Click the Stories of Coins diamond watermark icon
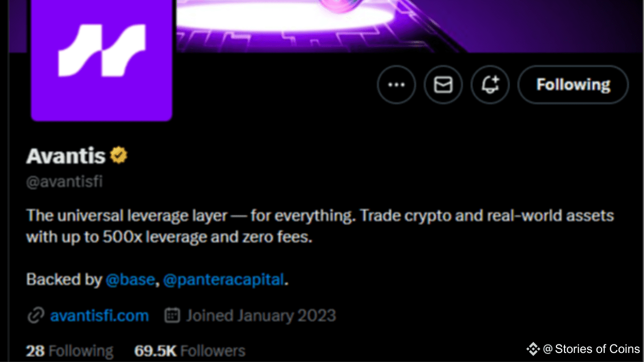This screenshot has height=362, width=644. pos(532,349)
